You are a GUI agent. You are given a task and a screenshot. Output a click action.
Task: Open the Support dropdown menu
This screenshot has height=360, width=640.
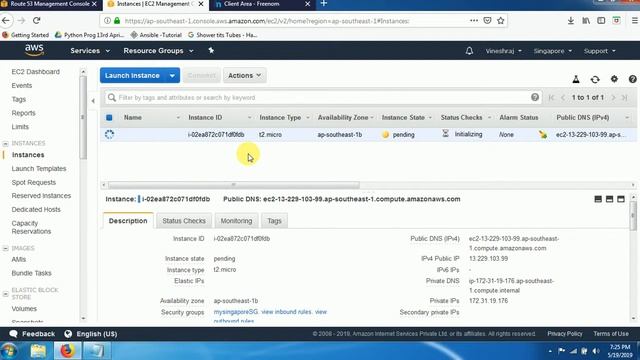click(x=599, y=51)
